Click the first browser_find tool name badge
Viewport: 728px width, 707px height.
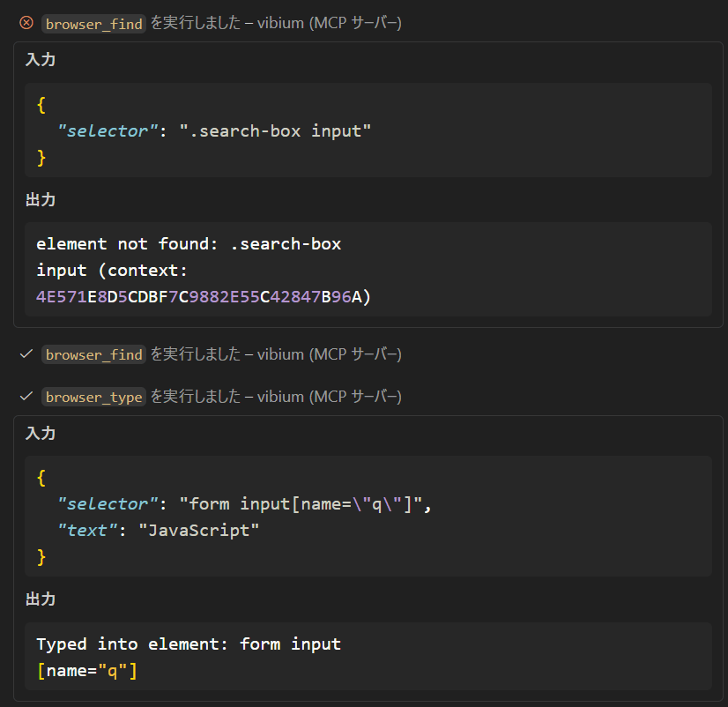93,25
